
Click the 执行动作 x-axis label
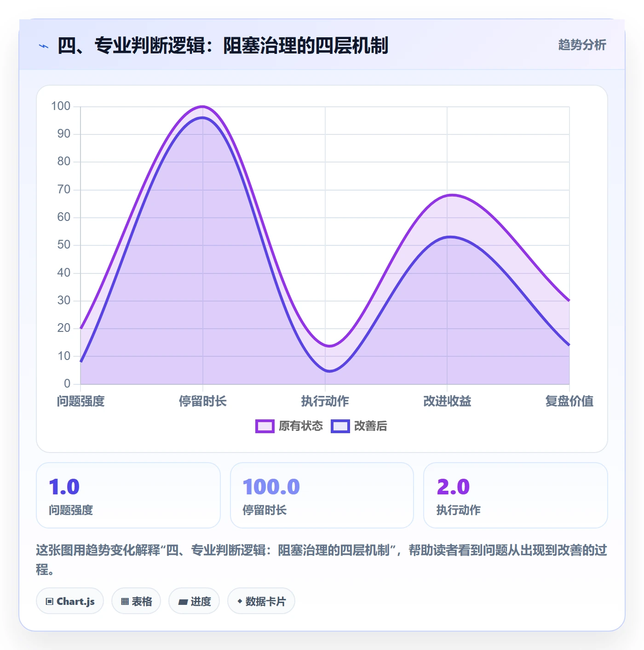325,401
